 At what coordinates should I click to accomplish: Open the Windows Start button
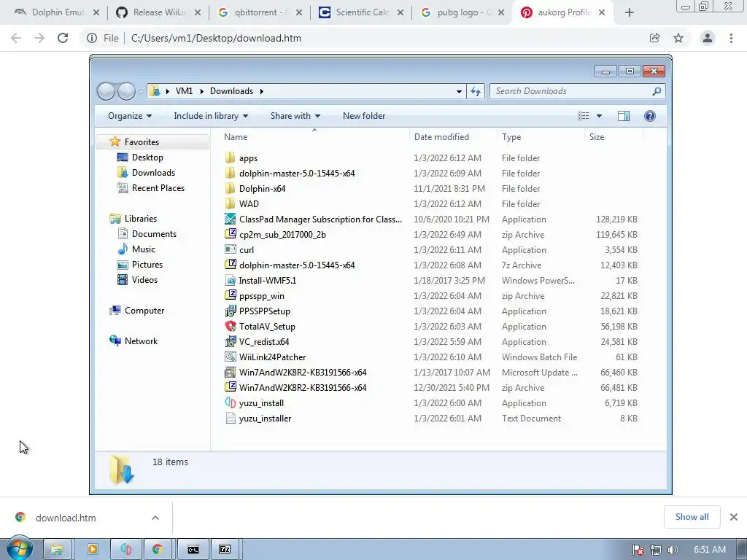[x=20, y=550]
